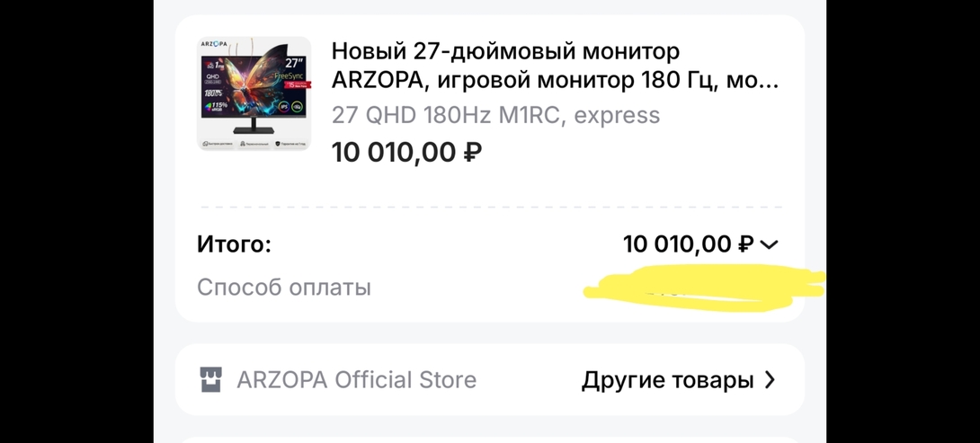This screenshot has width=980, height=443.
Task: Click the product price 10 010,00 ₽ under variant
Action: (406, 153)
